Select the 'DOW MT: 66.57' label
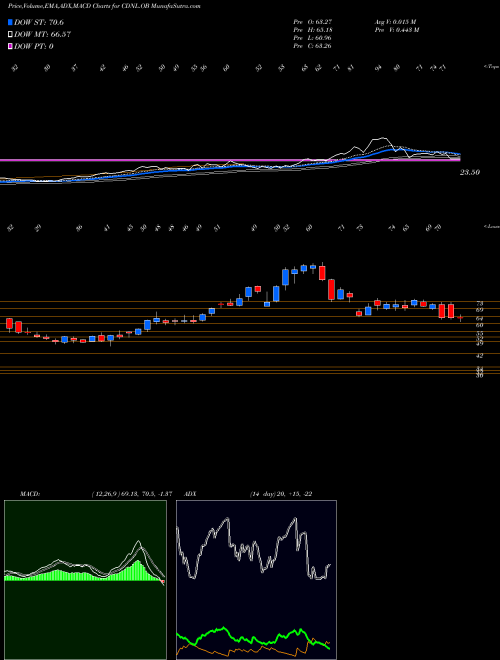 coord(42,35)
